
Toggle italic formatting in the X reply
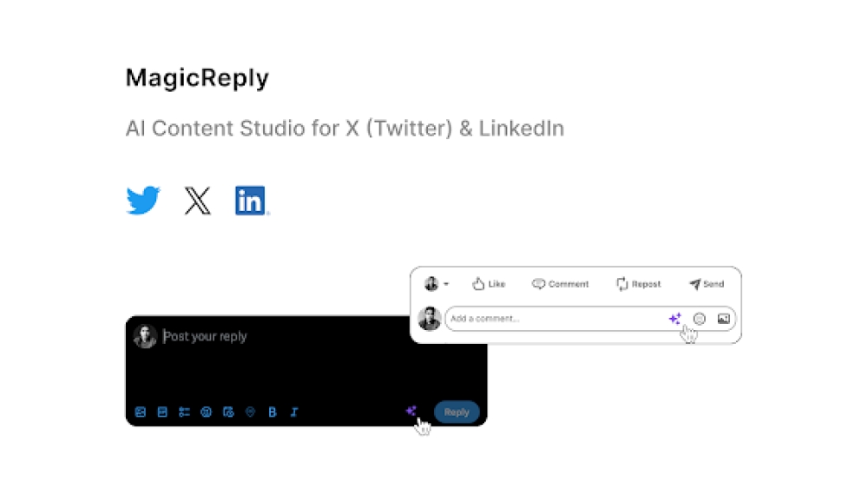point(294,412)
